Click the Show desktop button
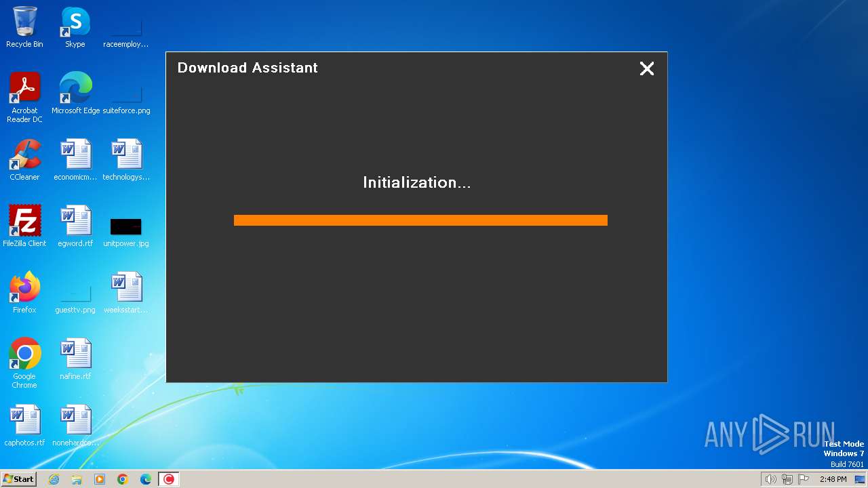Image resolution: width=868 pixels, height=488 pixels. (x=861, y=479)
